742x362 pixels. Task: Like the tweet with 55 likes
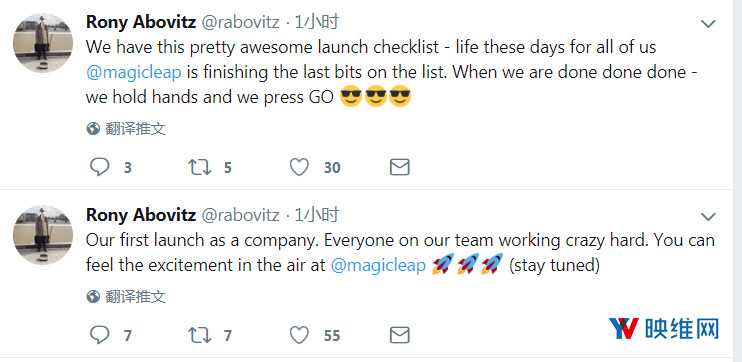click(x=299, y=335)
